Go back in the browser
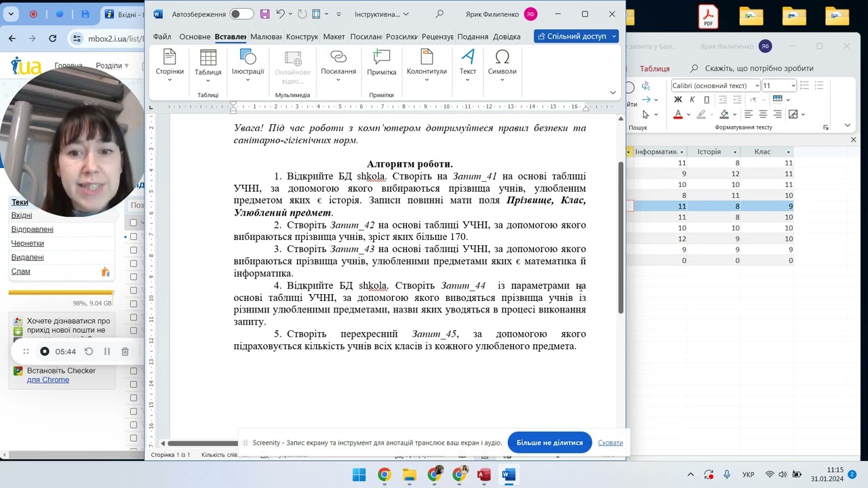The height and width of the screenshot is (488, 868). pyautogui.click(x=12, y=39)
